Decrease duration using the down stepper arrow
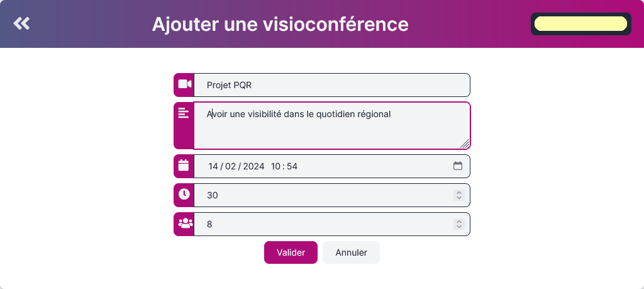Screen dimensions: 644x289 (458, 198)
